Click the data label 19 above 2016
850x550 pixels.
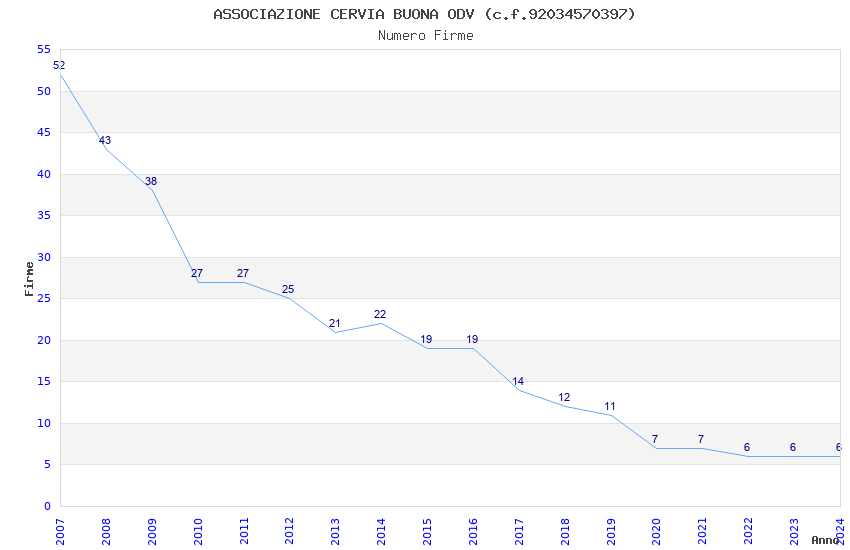click(x=472, y=339)
